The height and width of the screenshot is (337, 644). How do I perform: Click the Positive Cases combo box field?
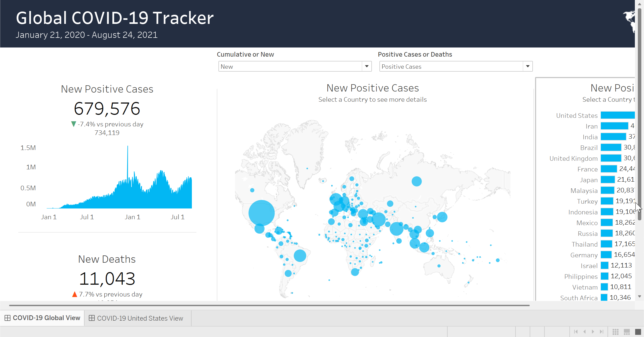[x=451, y=66]
